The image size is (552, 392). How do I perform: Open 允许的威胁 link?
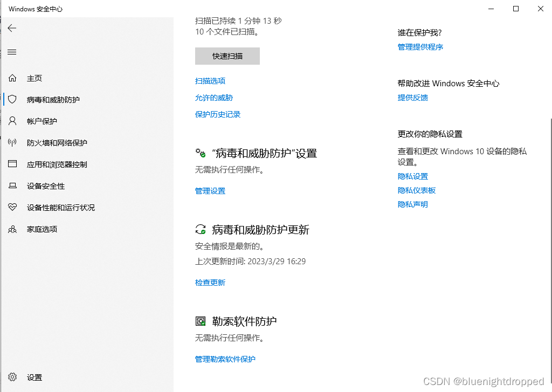tap(214, 98)
